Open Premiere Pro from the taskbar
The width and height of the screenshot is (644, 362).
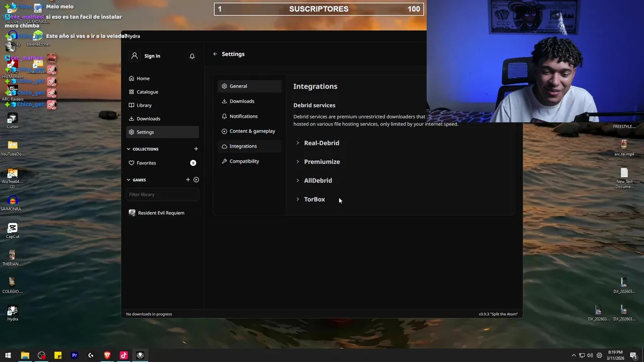pyautogui.click(x=74, y=355)
